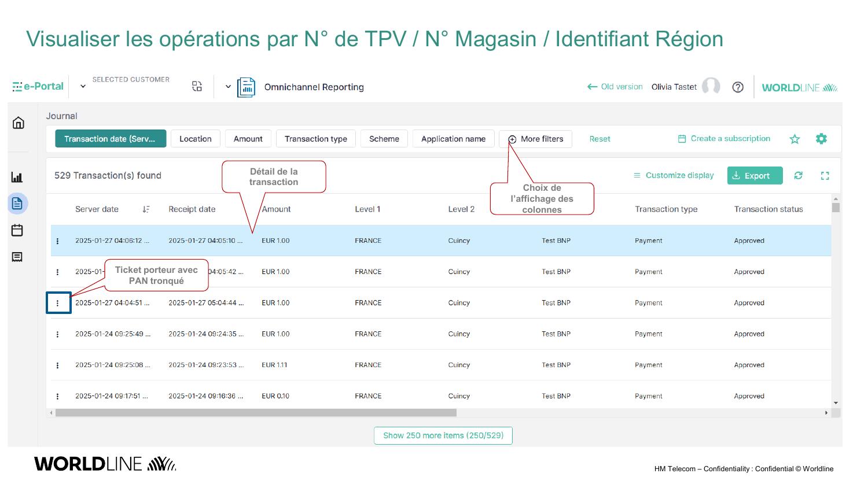Screen dimensions: 868x488
Task: Select the journal document sidebar icon
Action: [17, 204]
